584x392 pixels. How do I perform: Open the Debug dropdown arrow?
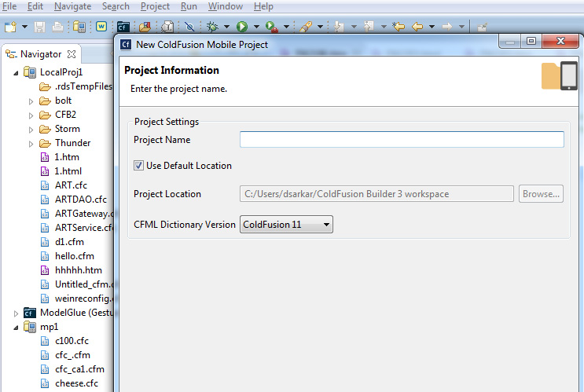coord(226,27)
